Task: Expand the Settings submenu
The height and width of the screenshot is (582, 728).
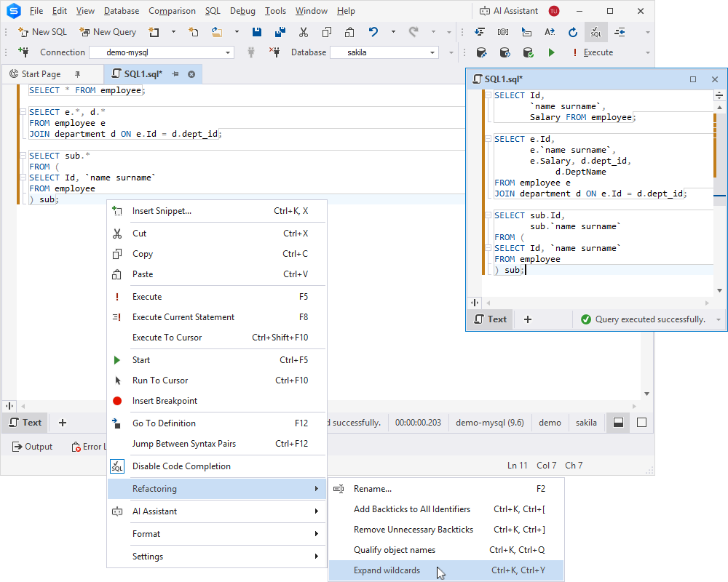Action: 217,557
